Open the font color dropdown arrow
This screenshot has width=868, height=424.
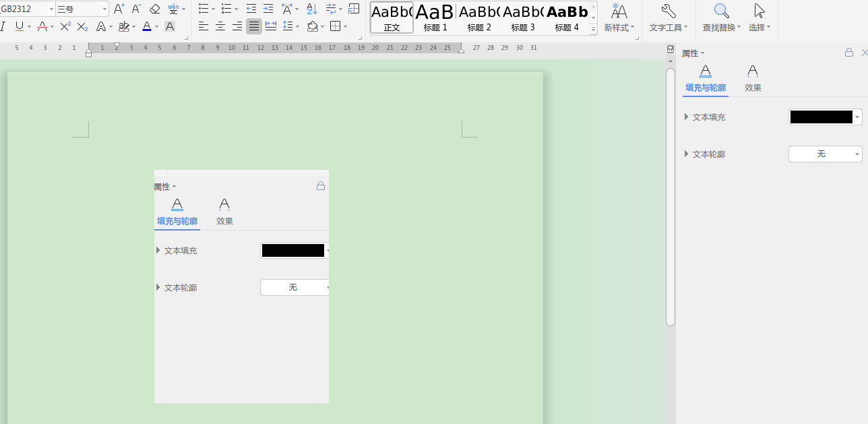157,27
